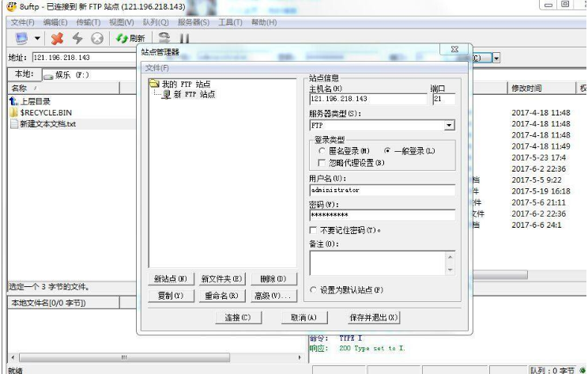Select 匿名登录 radio button

322,151
